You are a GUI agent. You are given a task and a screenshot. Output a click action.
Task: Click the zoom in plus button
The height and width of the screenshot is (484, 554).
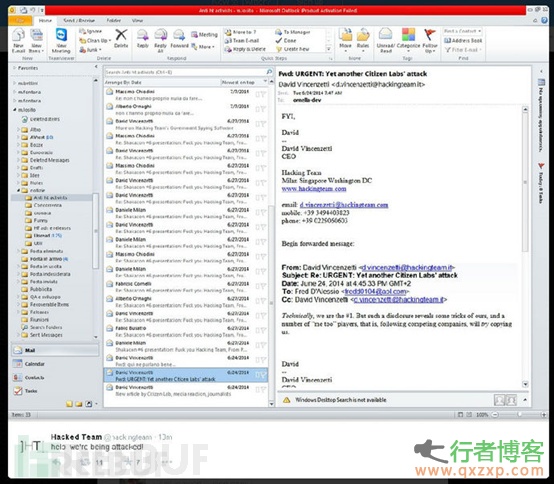544,414
